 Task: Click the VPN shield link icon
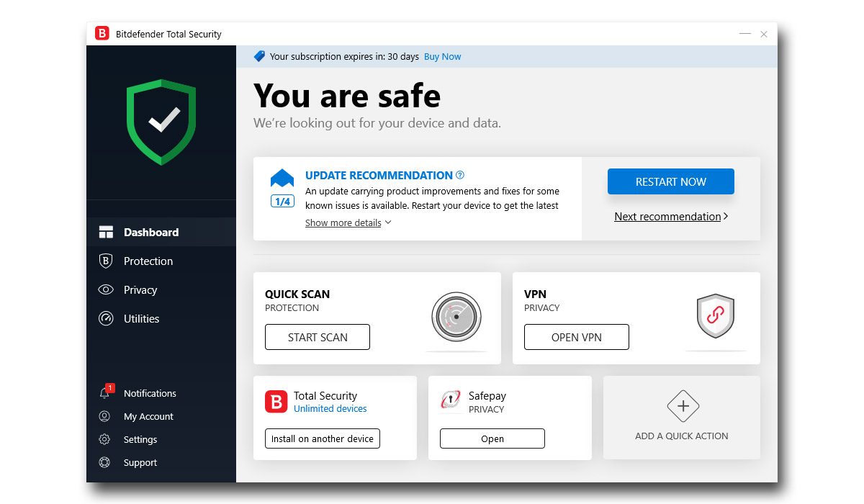click(x=715, y=316)
